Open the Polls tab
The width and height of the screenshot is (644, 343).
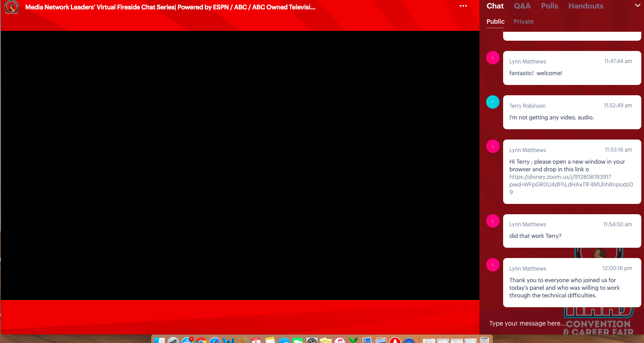click(549, 6)
